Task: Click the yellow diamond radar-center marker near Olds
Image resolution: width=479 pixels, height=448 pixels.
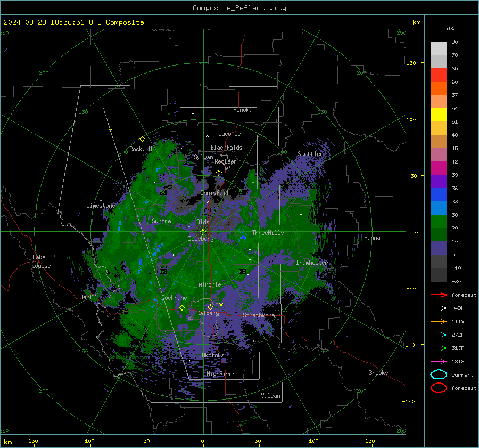Action: (x=203, y=232)
